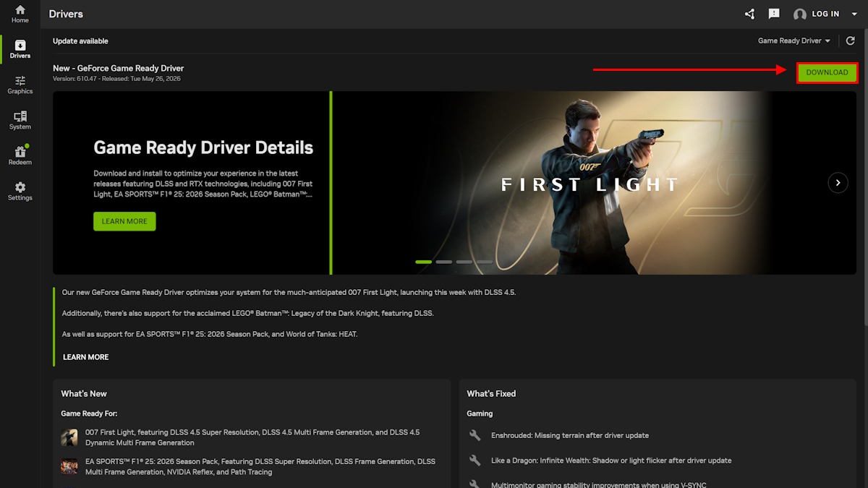Viewport: 868px width, 488px height.
Task: Click 'Additionally, there's also support for the acclaimed LEGO Batman' line
Action: (x=248, y=313)
